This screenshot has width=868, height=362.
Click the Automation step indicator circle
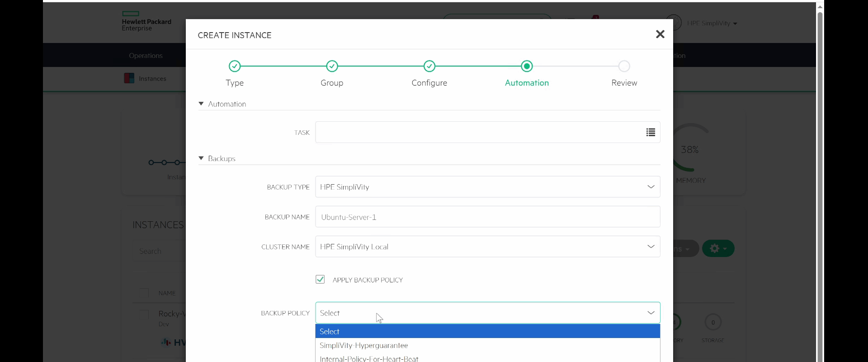[527, 67]
